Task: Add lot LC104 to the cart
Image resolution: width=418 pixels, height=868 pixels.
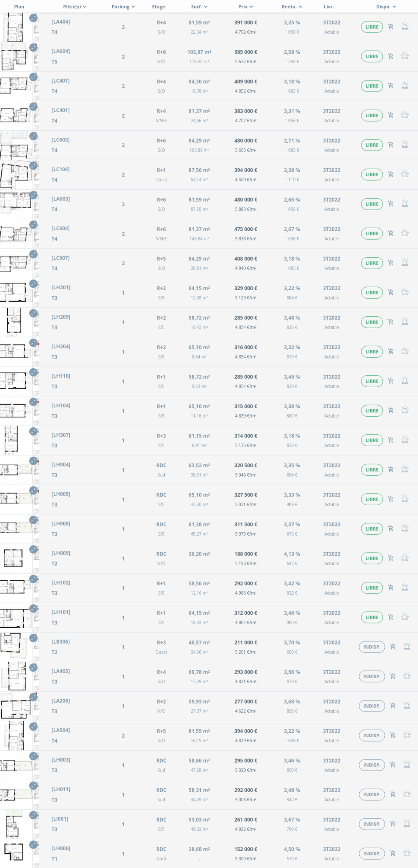Action: pyautogui.click(x=391, y=174)
